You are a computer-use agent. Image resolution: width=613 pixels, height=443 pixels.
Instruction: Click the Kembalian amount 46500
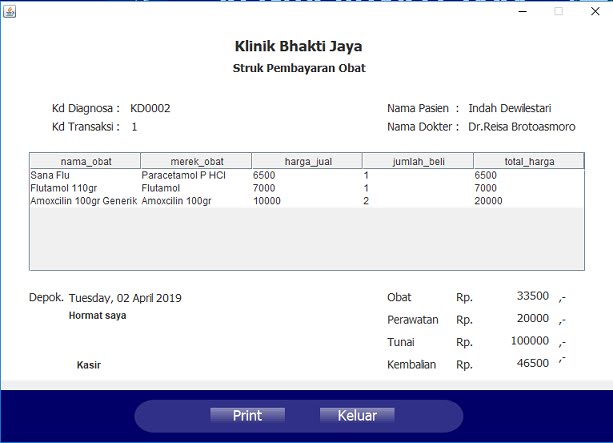[x=533, y=363]
